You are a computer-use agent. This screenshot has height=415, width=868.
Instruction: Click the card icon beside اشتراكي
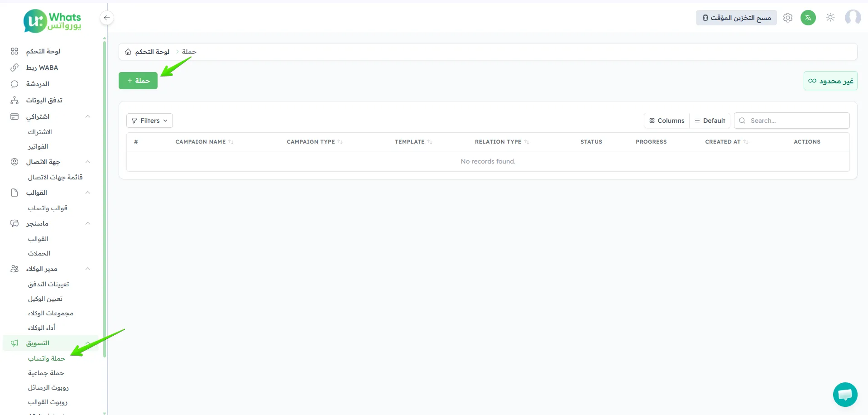[x=14, y=116]
